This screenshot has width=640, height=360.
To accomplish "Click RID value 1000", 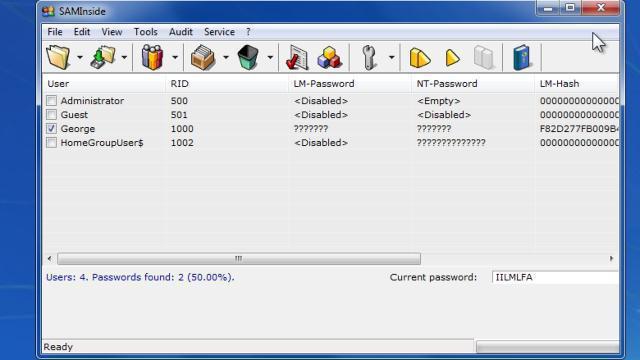I will click(x=182, y=129).
